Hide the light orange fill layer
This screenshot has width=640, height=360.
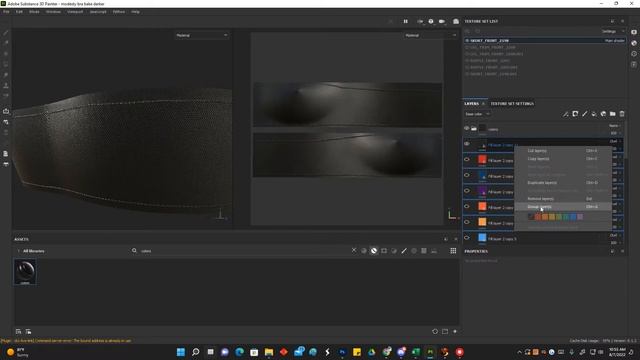coord(467,222)
